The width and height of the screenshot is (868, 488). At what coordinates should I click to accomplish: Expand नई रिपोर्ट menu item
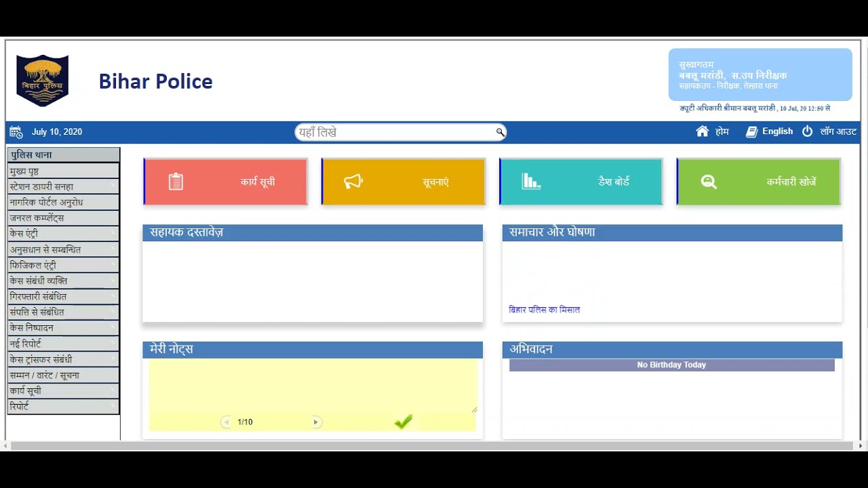[63, 344]
